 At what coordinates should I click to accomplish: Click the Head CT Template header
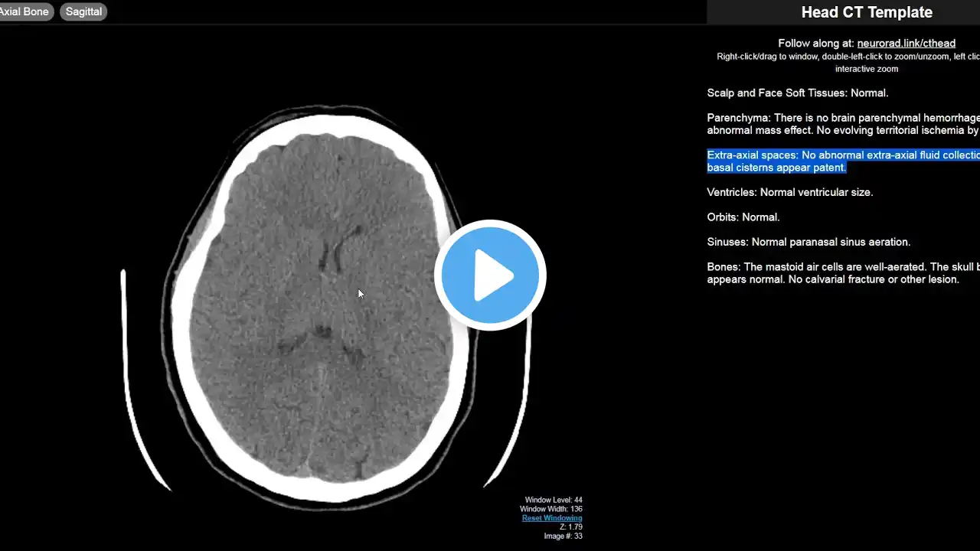[866, 12]
